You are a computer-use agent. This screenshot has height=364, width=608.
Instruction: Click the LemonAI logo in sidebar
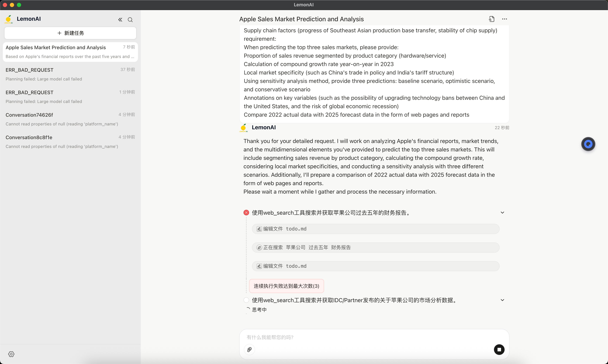click(x=8, y=19)
